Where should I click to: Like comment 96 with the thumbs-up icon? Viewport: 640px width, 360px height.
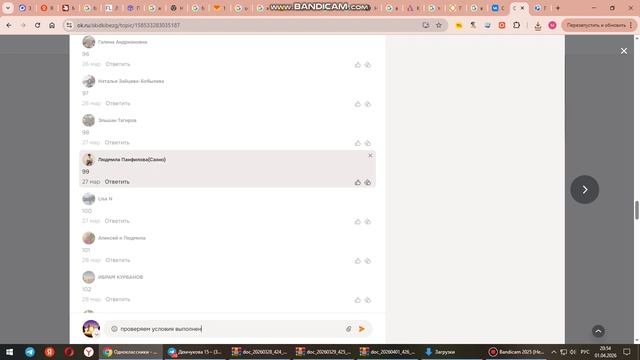(358, 64)
